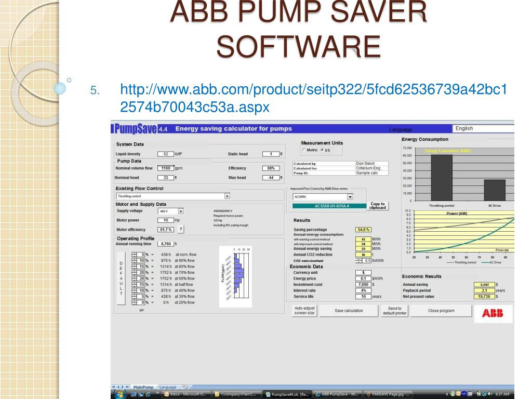The height and width of the screenshot is (399, 532).
Task: Click Show Desktop quick launch icon
Action: pyautogui.click(x=134, y=394)
